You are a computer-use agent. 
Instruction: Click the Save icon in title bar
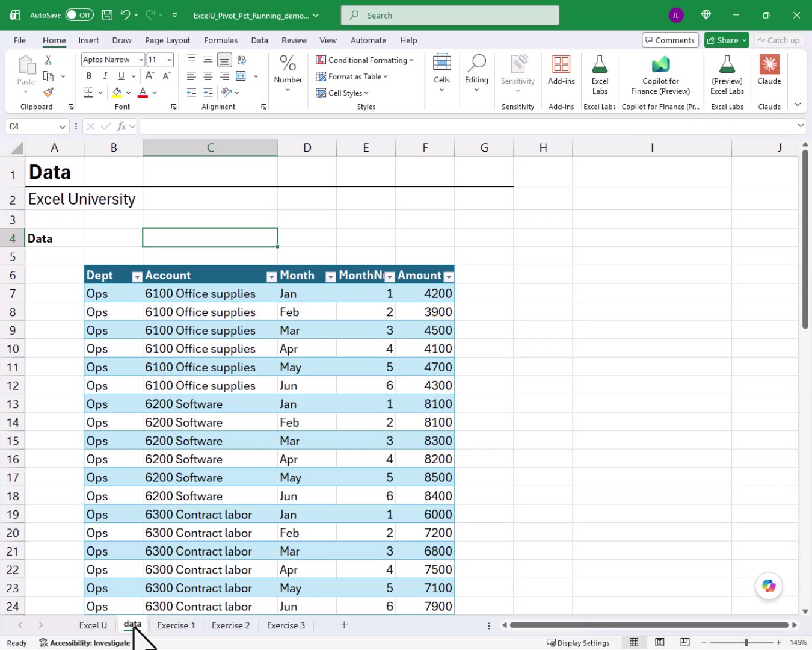(x=107, y=15)
